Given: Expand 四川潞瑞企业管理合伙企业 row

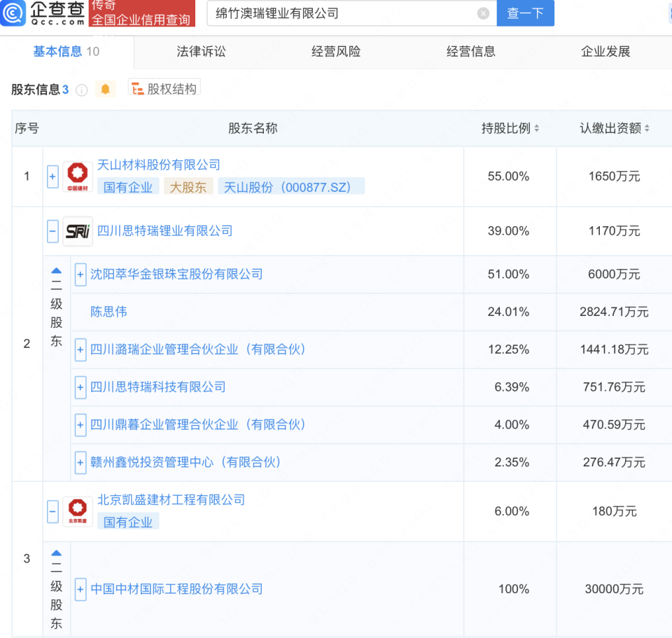Looking at the screenshot, I should coord(80,350).
